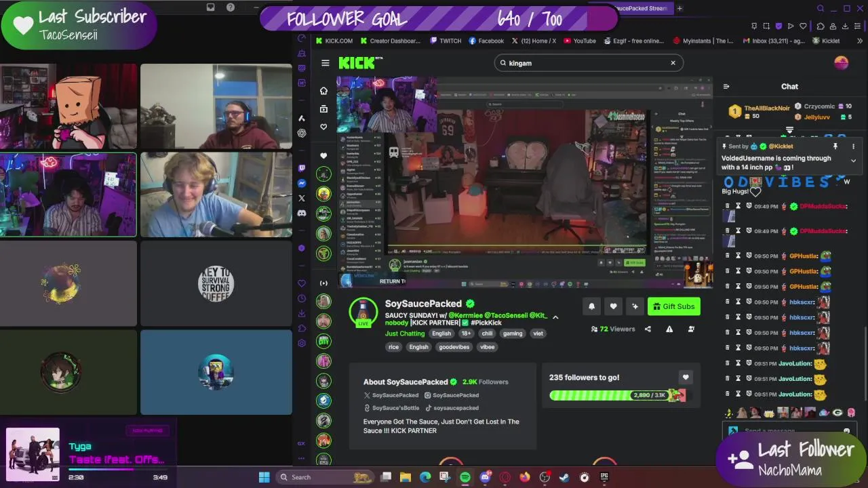Expand pinned message chevron
The width and height of the screenshot is (868, 488).
click(x=853, y=161)
